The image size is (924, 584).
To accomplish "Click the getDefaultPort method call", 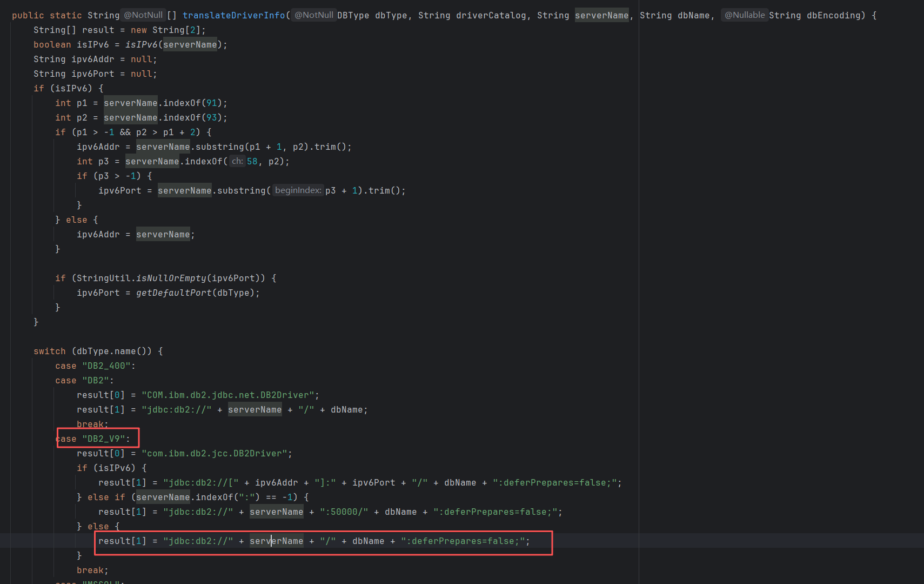I will (x=173, y=293).
